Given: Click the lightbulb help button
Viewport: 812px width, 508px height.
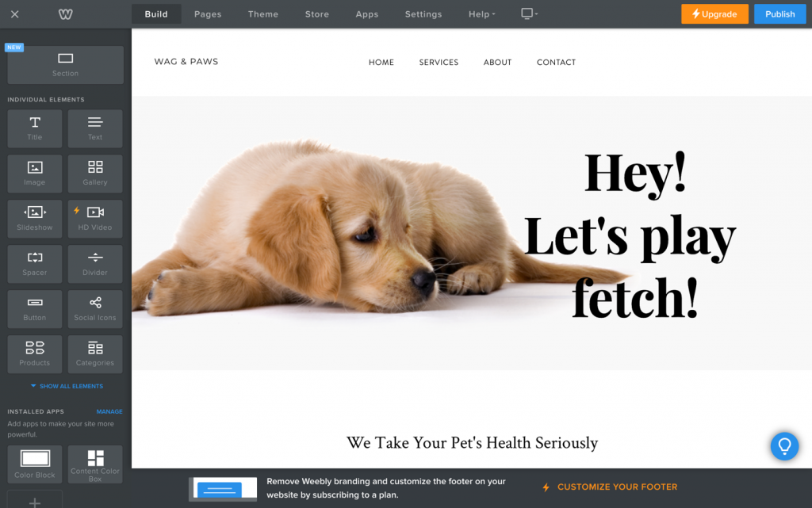Looking at the screenshot, I should (784, 445).
